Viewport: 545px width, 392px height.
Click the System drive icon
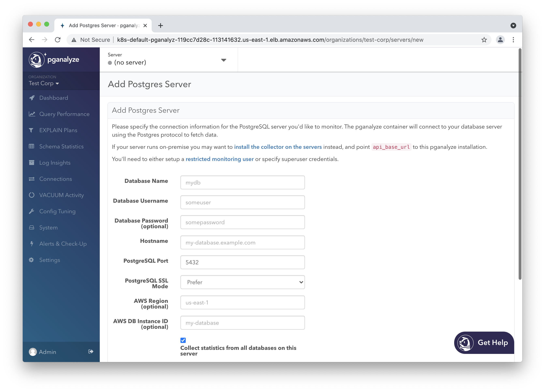[x=31, y=227]
